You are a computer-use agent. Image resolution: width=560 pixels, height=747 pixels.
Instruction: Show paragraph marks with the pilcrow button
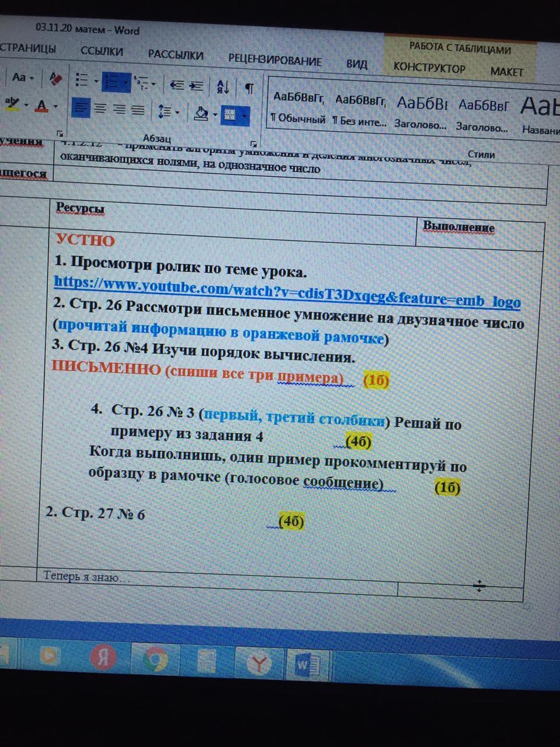[x=249, y=89]
